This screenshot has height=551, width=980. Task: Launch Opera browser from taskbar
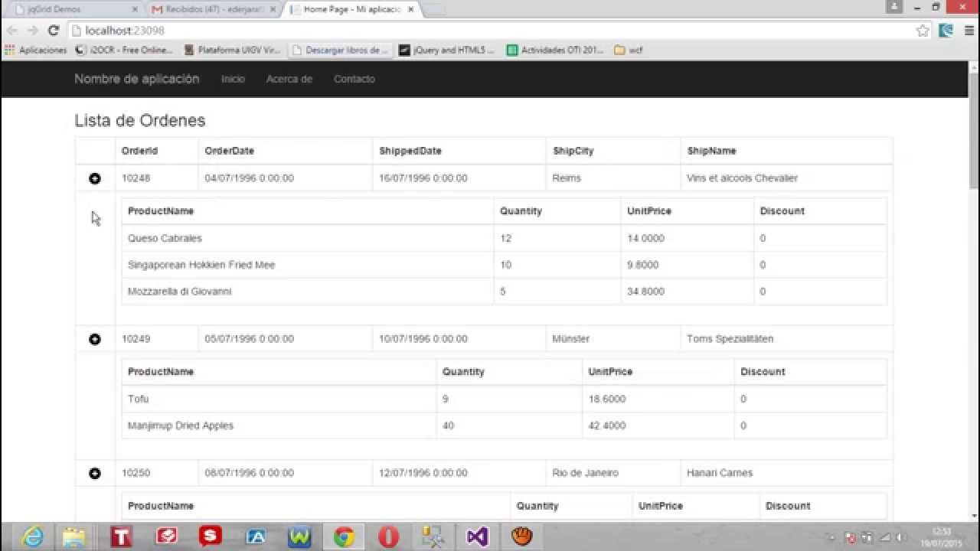pyautogui.click(x=388, y=536)
